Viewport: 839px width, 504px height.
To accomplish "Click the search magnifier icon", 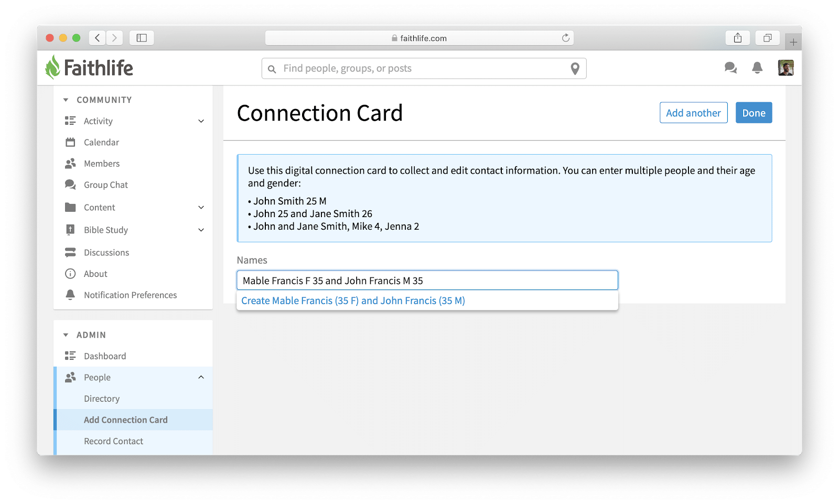I will tap(272, 69).
